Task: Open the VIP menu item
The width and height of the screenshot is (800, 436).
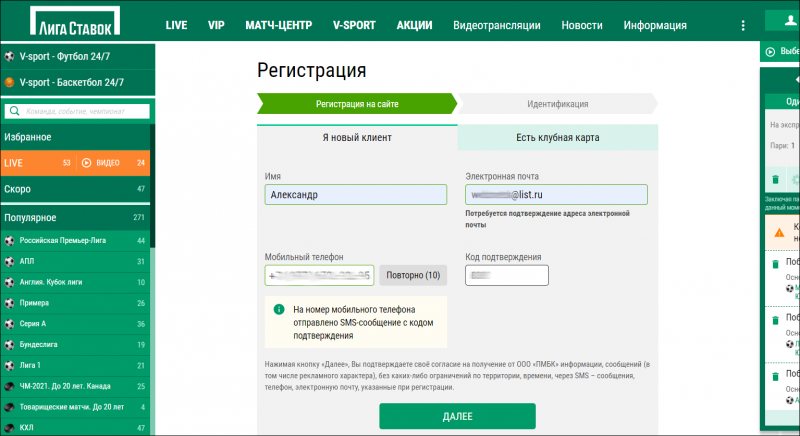Action: (x=216, y=25)
